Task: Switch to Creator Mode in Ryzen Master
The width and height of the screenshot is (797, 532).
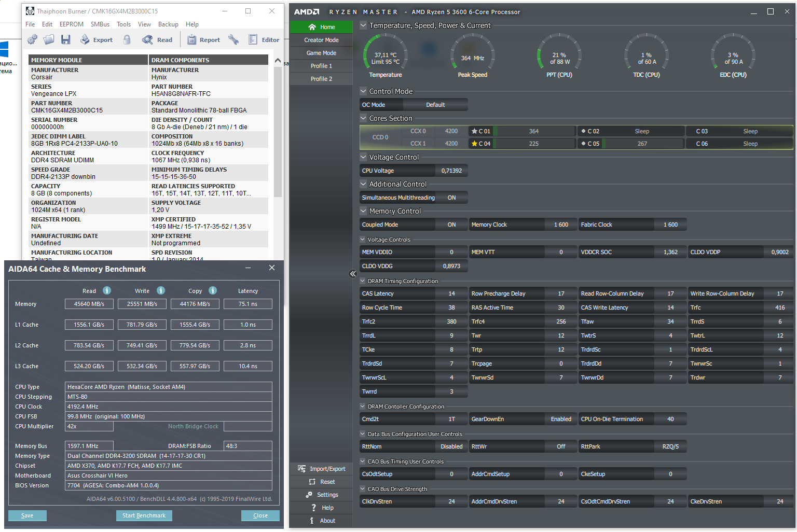Action: [322, 40]
